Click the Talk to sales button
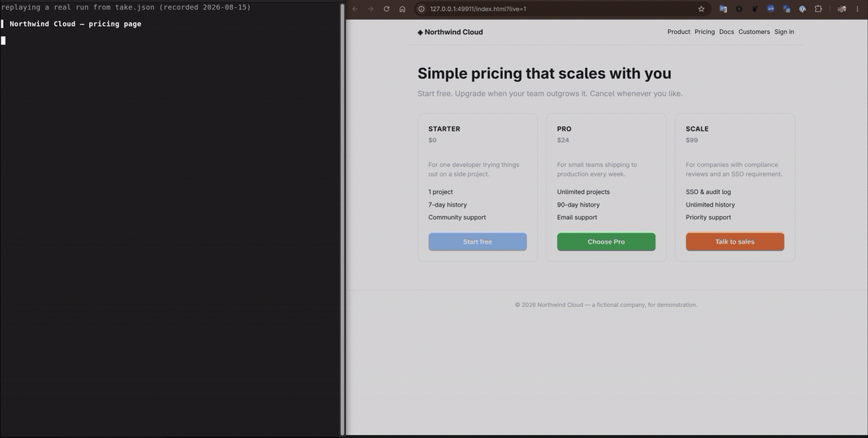The height and width of the screenshot is (438, 868). (x=735, y=241)
